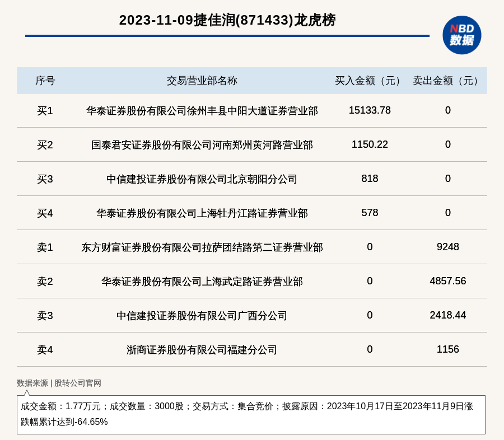Select the sell amount 2418.44
Screen dimensions: 504x440
coord(448,315)
